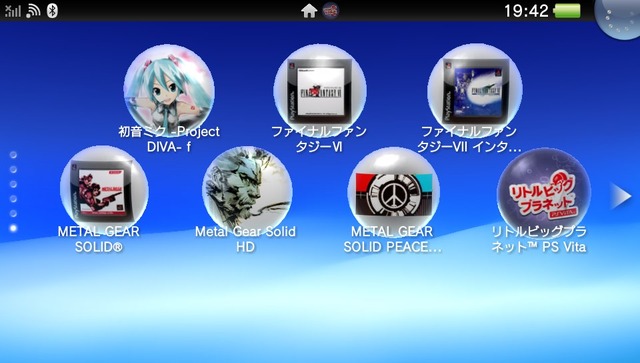Tap the green battery indicator
Image resolution: width=640 pixels, height=363 pixels.
[x=567, y=11]
